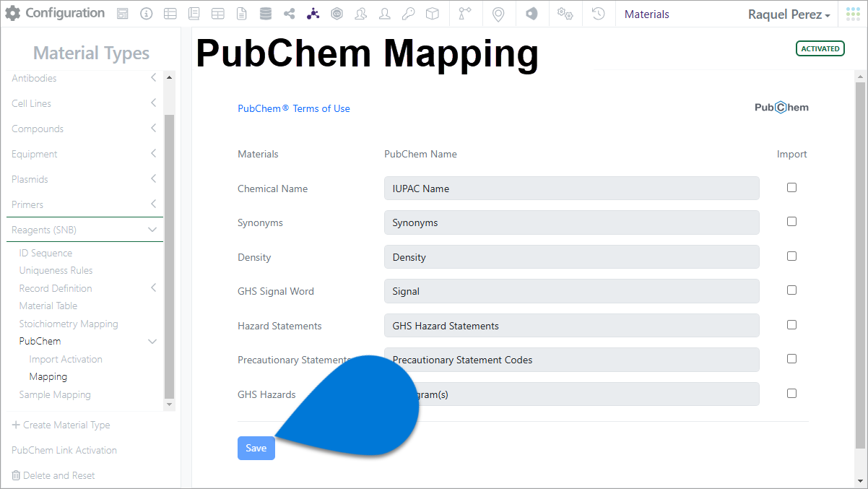
Task: Click the PubChem logo
Action: point(781,108)
